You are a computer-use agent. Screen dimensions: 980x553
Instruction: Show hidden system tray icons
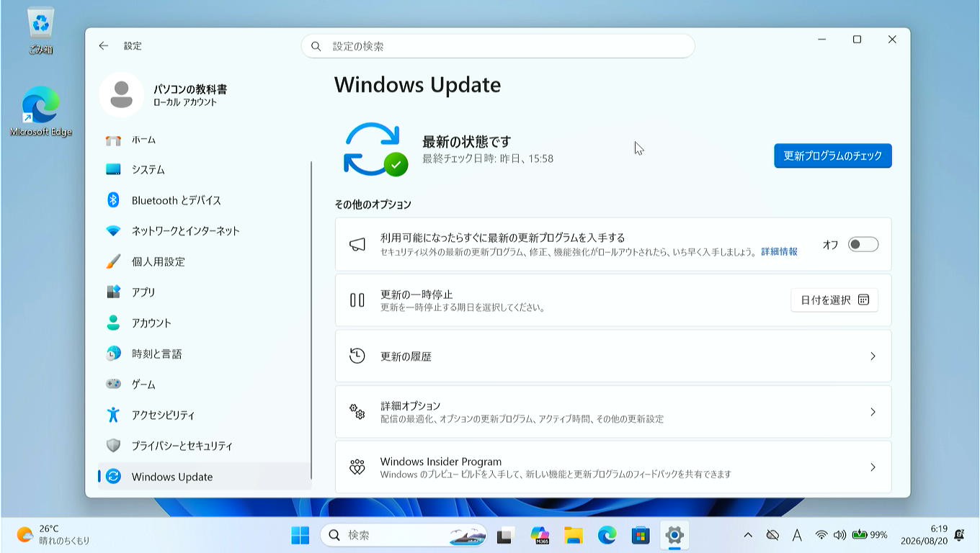(x=748, y=535)
